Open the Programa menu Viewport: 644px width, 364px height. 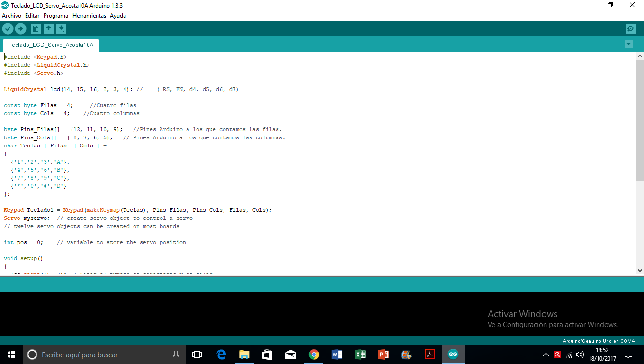click(x=56, y=16)
